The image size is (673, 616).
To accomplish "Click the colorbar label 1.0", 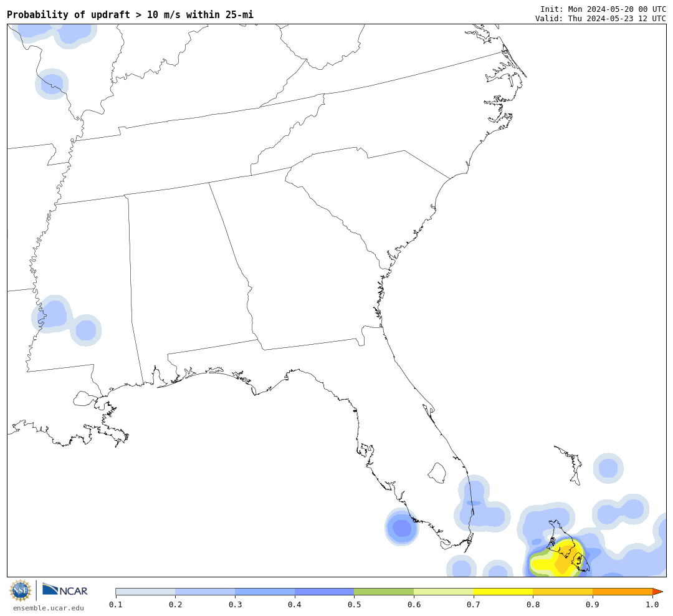I will point(652,605).
